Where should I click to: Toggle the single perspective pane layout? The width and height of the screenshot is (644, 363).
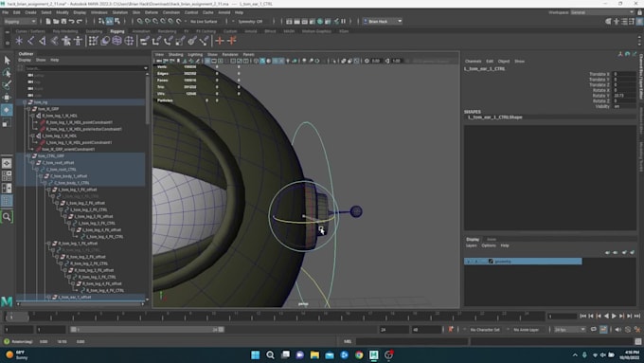(x=7, y=163)
